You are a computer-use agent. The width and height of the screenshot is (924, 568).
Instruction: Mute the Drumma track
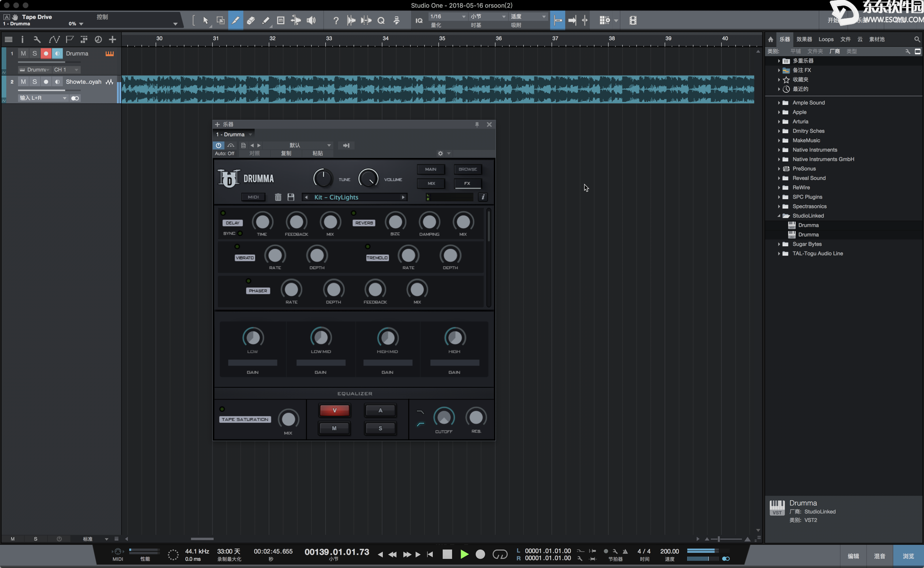(x=23, y=53)
